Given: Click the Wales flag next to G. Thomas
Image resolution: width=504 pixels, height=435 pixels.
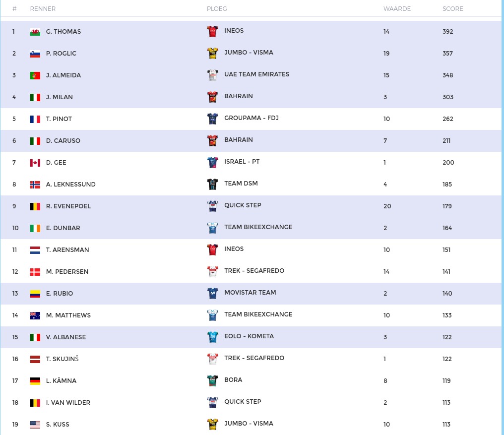Looking at the screenshot, I should pos(35,32).
